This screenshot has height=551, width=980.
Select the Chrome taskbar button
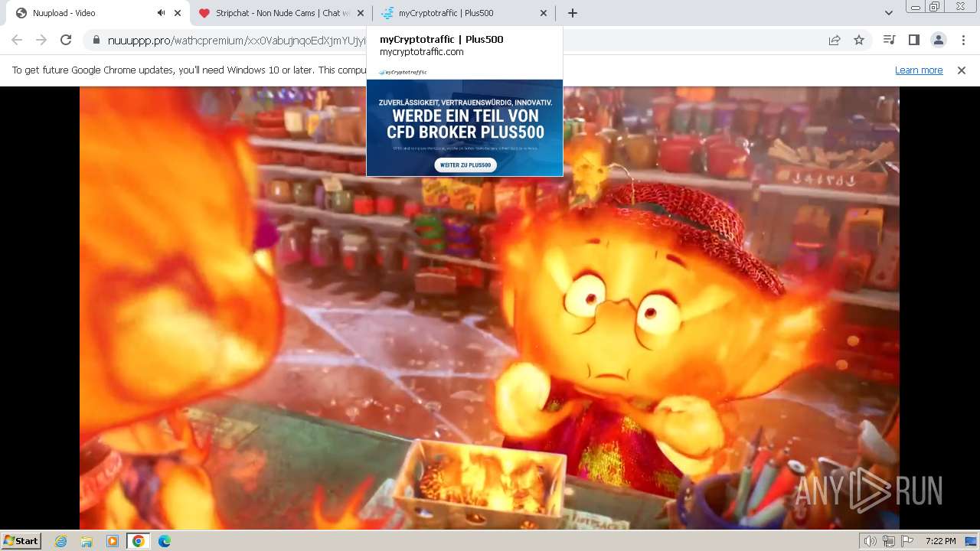(x=139, y=541)
